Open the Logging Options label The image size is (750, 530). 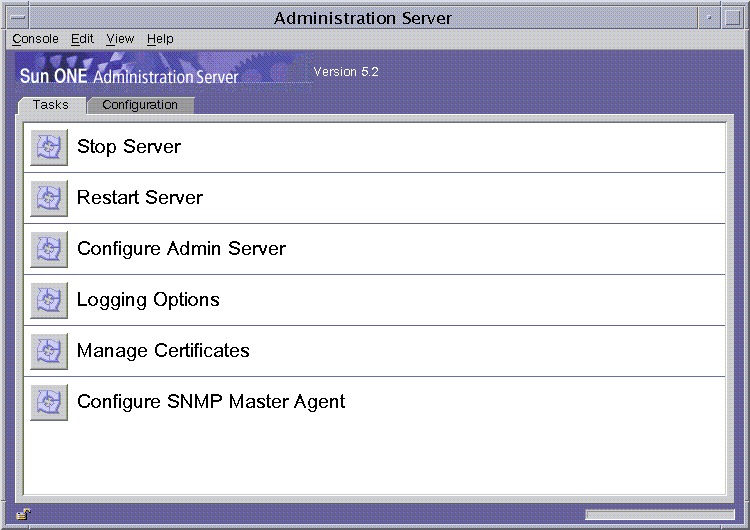click(148, 300)
